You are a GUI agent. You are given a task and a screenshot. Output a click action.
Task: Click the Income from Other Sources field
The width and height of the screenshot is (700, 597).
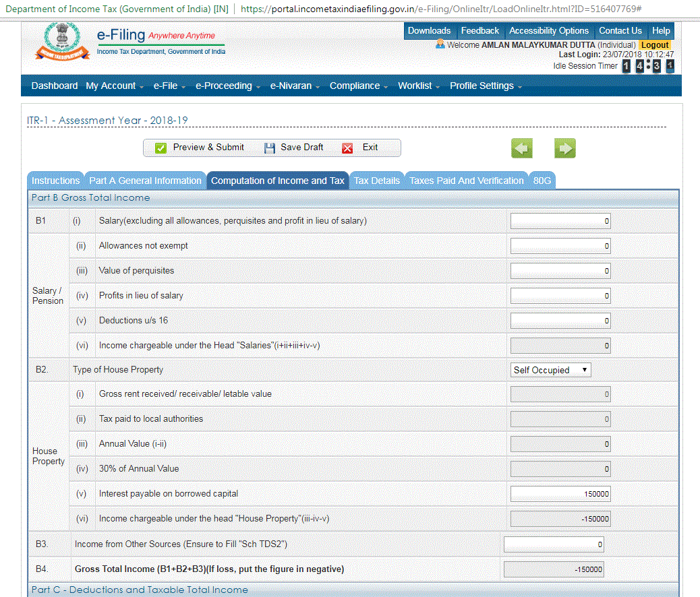click(x=554, y=544)
